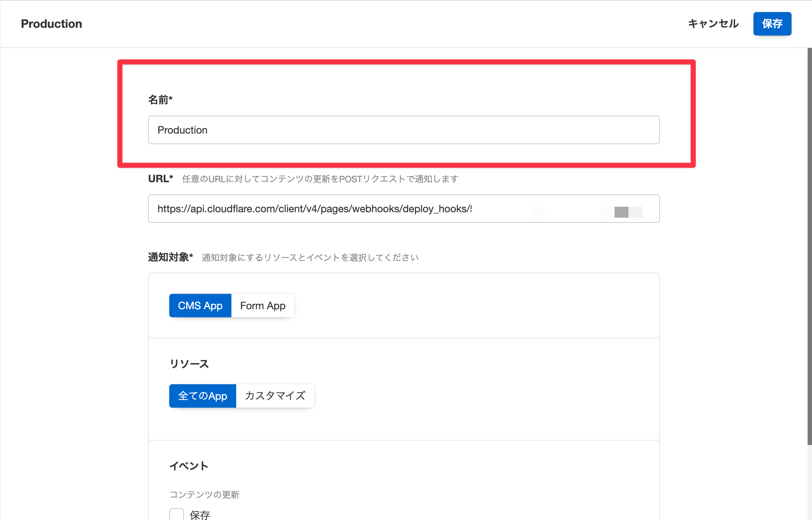Click the Production title in the header
This screenshot has width=812, height=520.
pyautogui.click(x=51, y=23)
